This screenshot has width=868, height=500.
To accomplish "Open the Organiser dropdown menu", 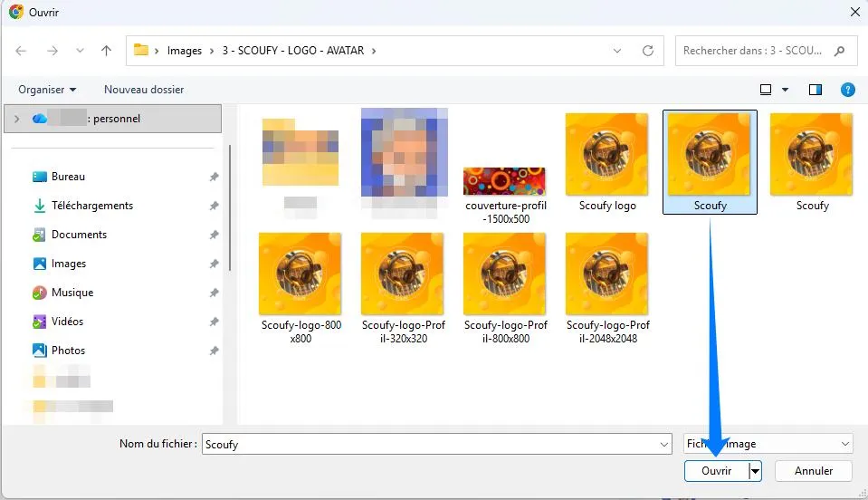I will pos(47,90).
